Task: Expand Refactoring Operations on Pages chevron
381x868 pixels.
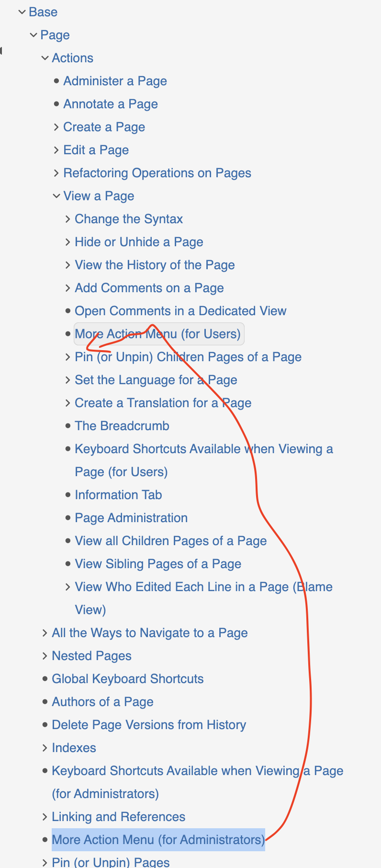Action: [56, 173]
